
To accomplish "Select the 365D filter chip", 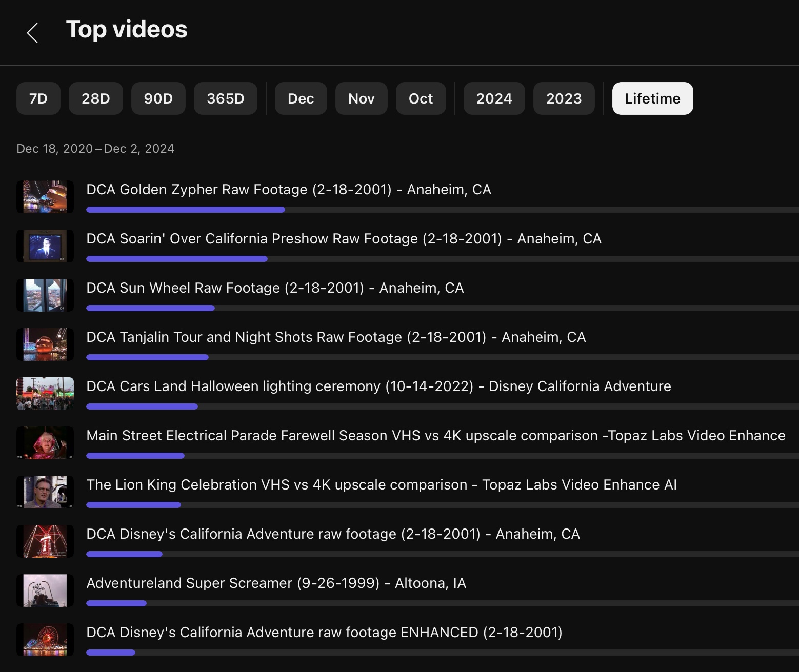I will pos(226,98).
